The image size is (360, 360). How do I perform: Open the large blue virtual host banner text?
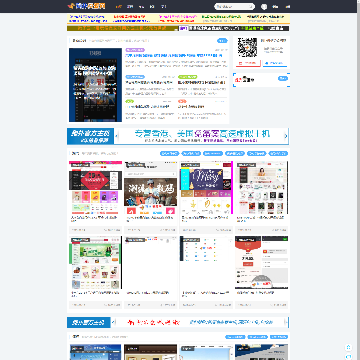pos(202,134)
